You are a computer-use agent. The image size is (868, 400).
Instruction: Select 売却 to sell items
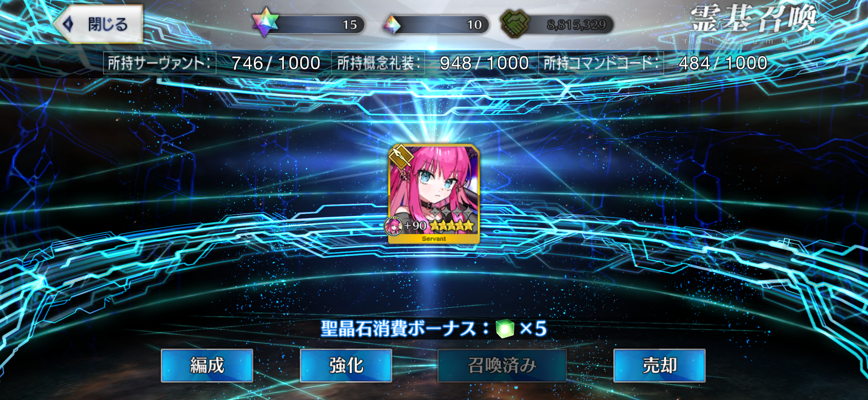pyautogui.click(x=659, y=365)
